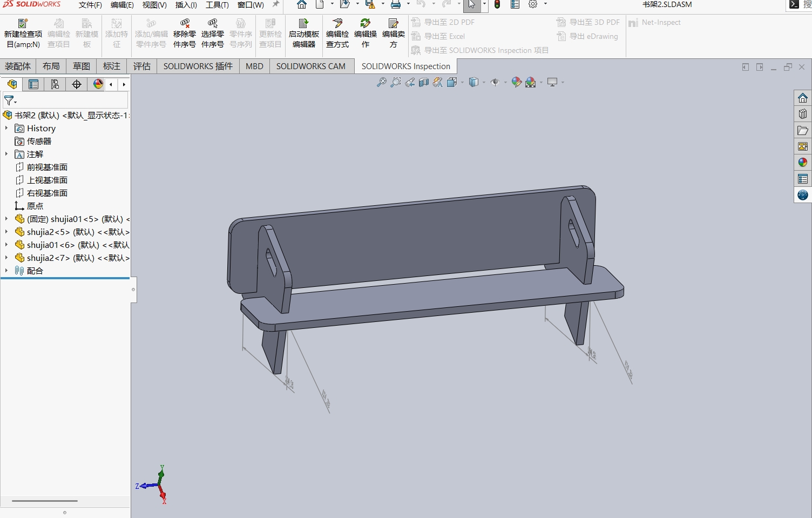Click Apply Scene icon

(x=531, y=82)
